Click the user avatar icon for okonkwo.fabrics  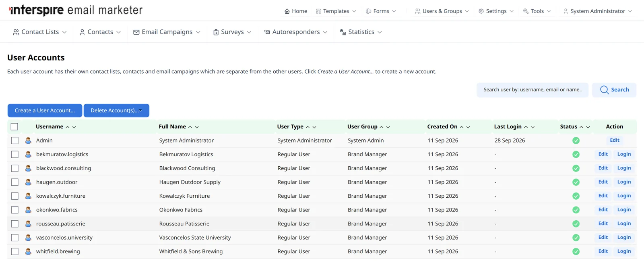(x=28, y=210)
